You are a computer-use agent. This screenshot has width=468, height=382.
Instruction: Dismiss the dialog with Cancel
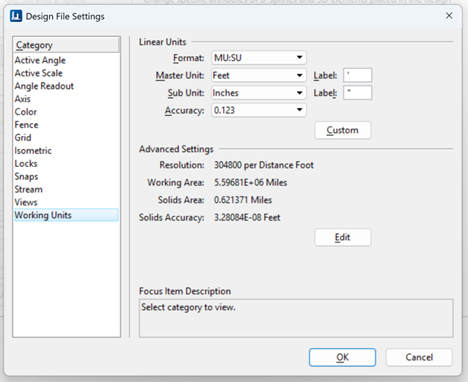tap(419, 357)
